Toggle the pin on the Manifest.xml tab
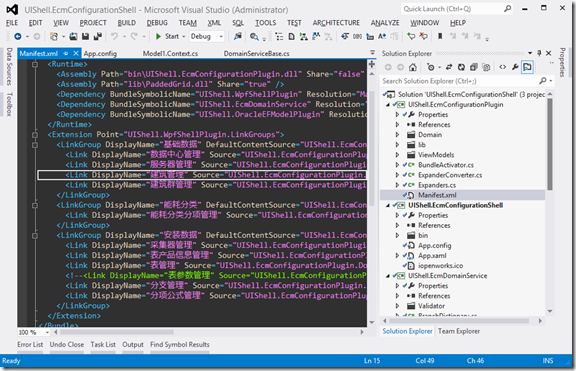Image resolution: width=576 pixels, height=371 pixels. tap(66, 54)
